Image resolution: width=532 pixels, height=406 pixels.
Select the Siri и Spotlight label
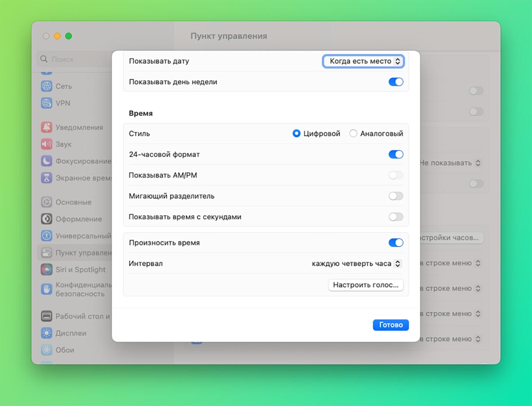pyautogui.click(x=81, y=270)
